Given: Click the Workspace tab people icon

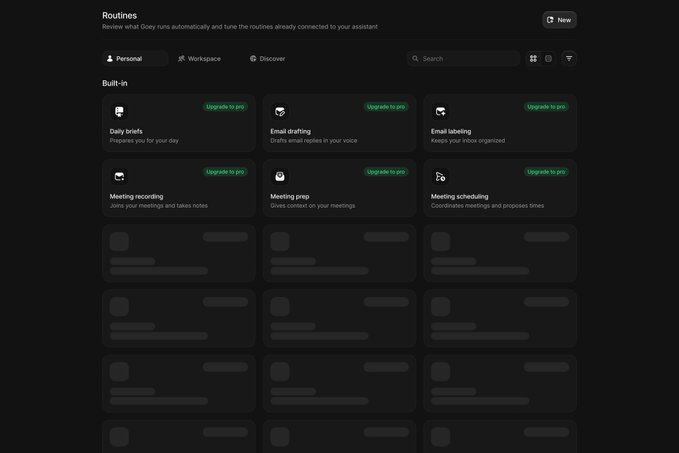Looking at the screenshot, I should (x=181, y=58).
